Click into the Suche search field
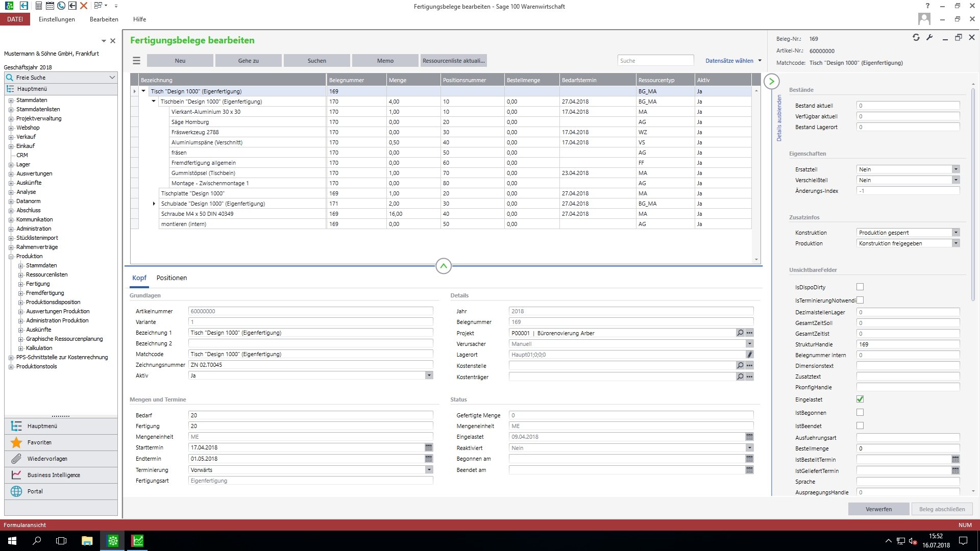Image resolution: width=980 pixels, height=551 pixels. click(x=655, y=61)
